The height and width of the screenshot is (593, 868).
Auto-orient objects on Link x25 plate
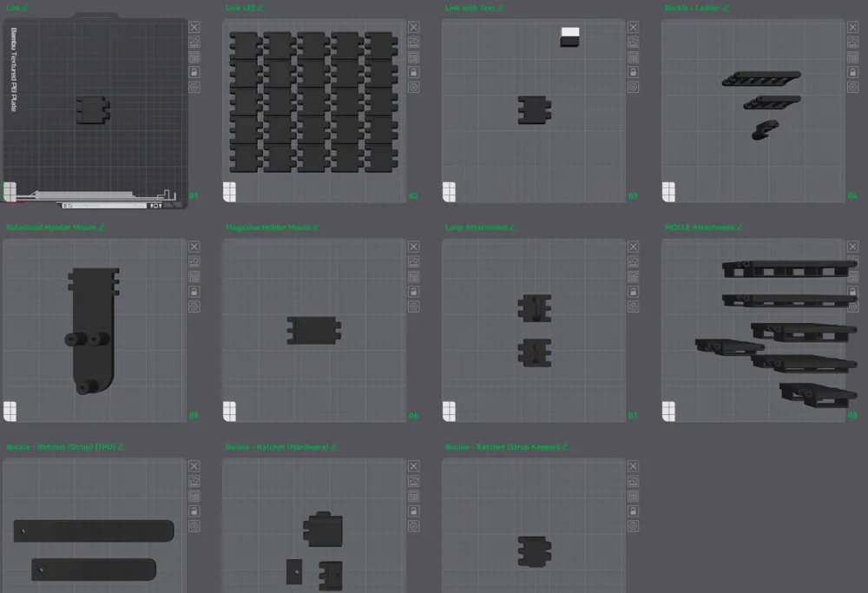[x=413, y=42]
